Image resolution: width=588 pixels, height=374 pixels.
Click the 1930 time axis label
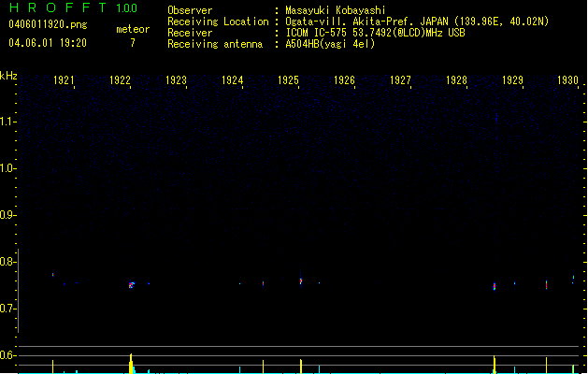[567, 80]
